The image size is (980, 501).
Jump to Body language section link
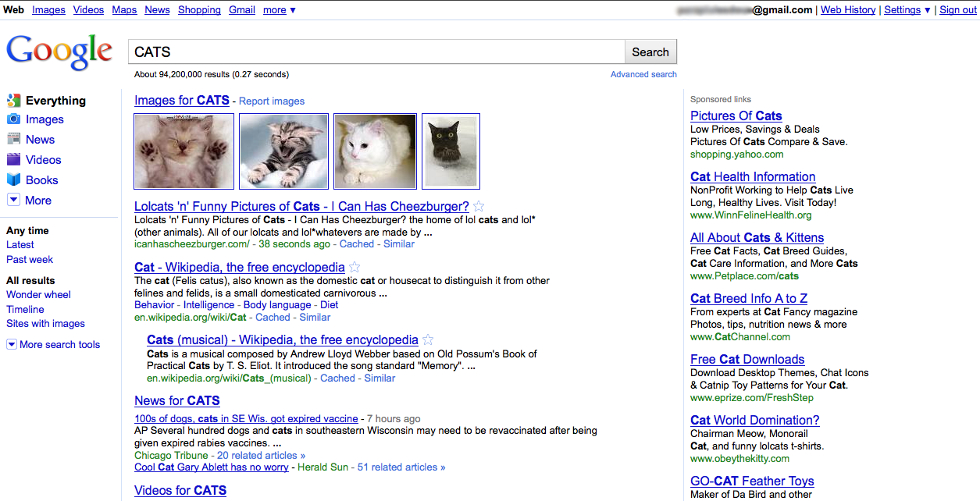click(x=277, y=304)
